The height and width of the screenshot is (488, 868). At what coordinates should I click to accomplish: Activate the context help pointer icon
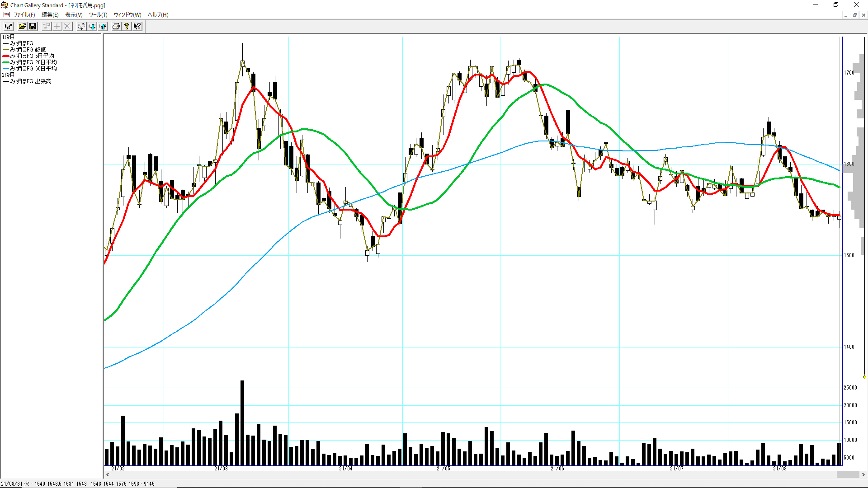(x=137, y=26)
